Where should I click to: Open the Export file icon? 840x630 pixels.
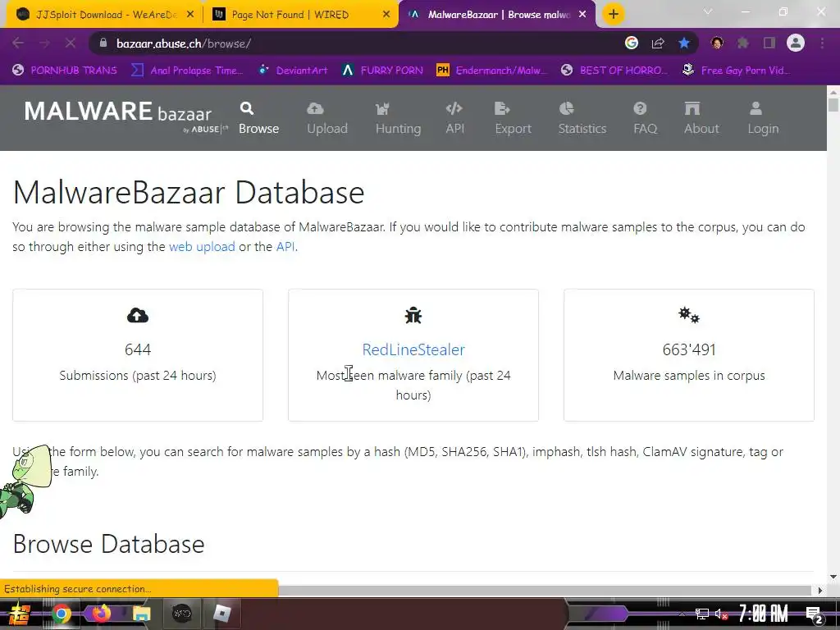tap(502, 109)
